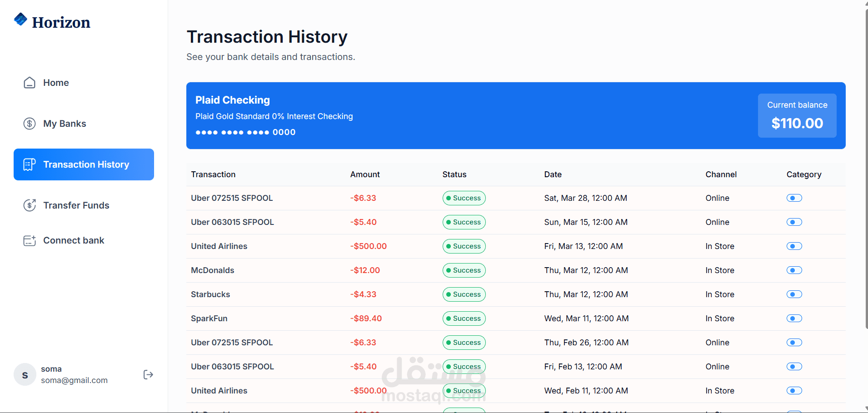The width and height of the screenshot is (868, 413).
Task: Click the Transaction History receipt icon
Action: [30, 164]
